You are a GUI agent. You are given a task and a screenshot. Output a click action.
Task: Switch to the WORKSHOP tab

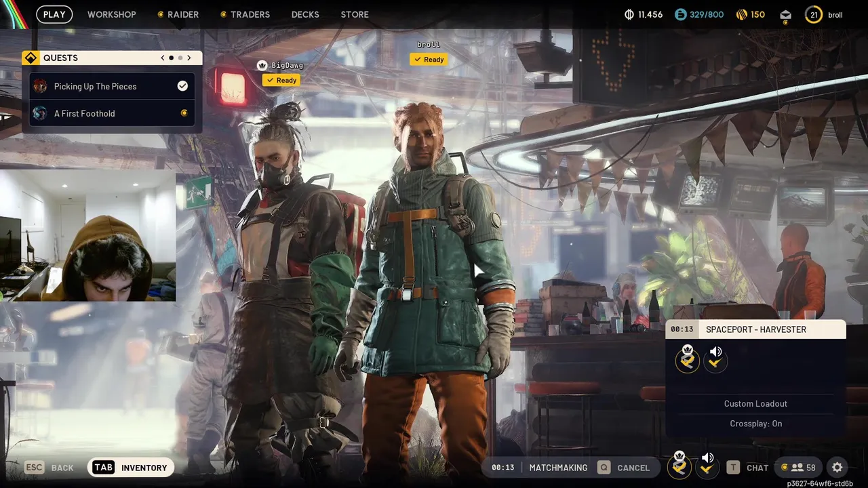pos(111,14)
